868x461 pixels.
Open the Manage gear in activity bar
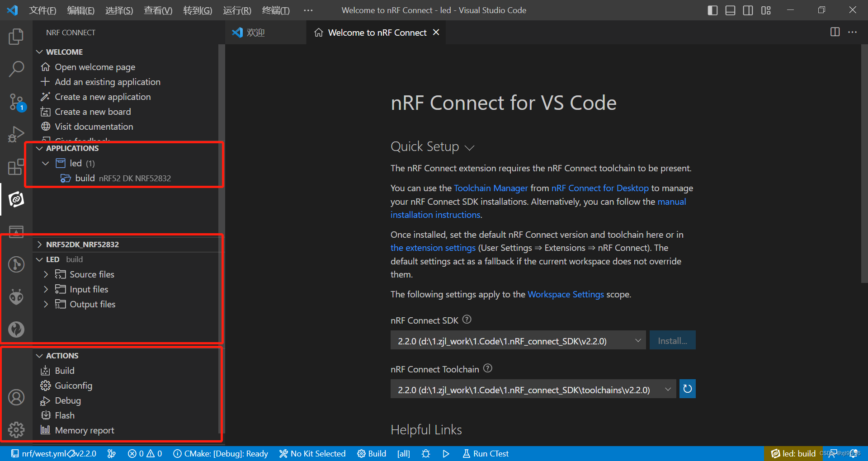(16, 430)
